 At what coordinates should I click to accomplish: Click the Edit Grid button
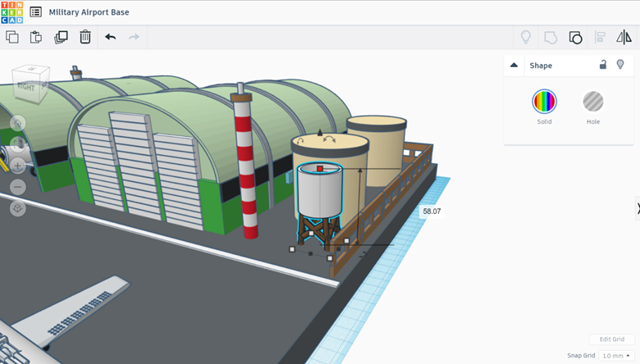[x=612, y=339]
